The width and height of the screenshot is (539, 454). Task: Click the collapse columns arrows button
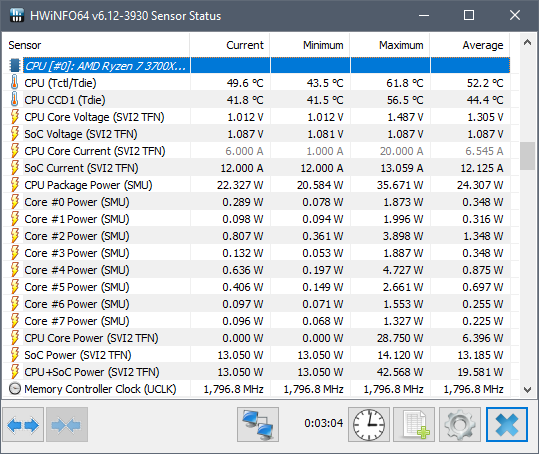[67, 424]
